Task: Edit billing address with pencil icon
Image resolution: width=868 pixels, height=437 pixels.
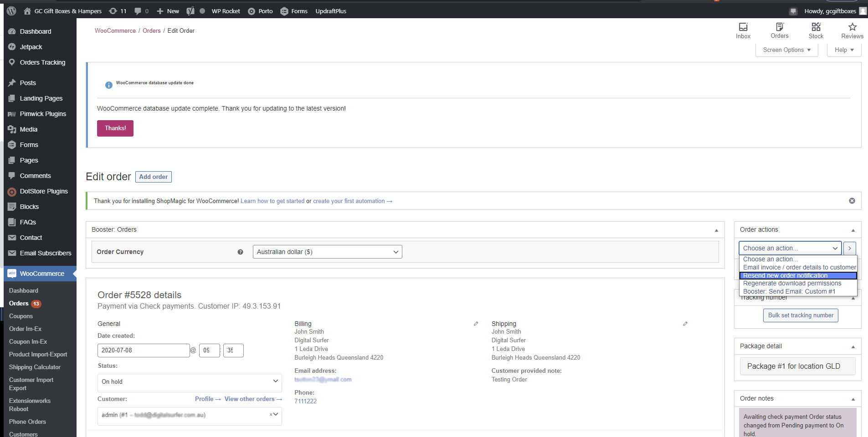Action: click(476, 324)
